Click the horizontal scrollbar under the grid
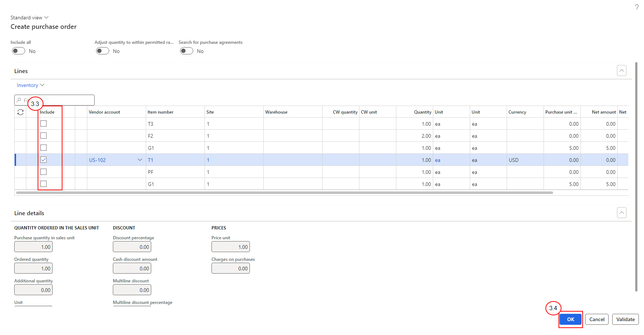644x335 pixels. click(x=285, y=193)
